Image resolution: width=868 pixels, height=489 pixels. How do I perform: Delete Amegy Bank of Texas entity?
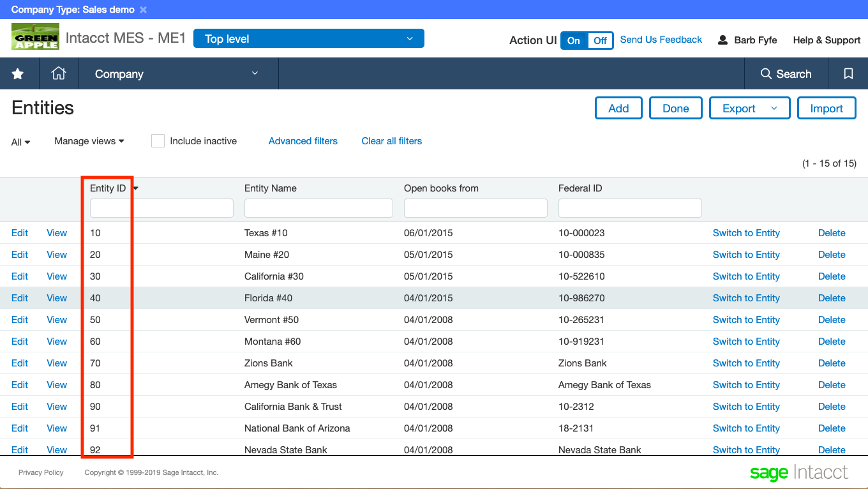pyautogui.click(x=832, y=385)
